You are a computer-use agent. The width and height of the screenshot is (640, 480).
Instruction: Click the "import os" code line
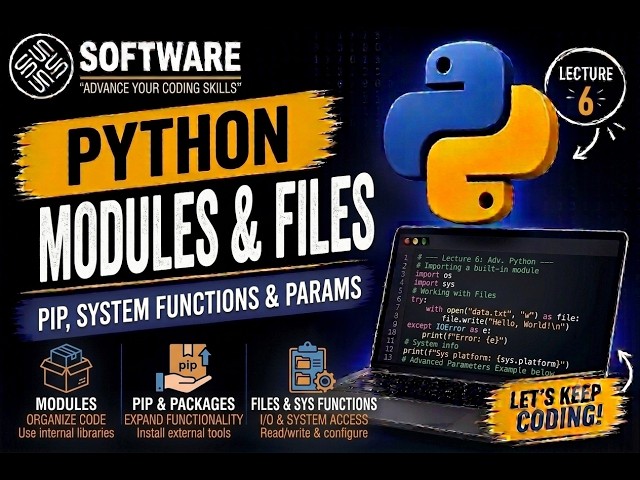coord(433,275)
